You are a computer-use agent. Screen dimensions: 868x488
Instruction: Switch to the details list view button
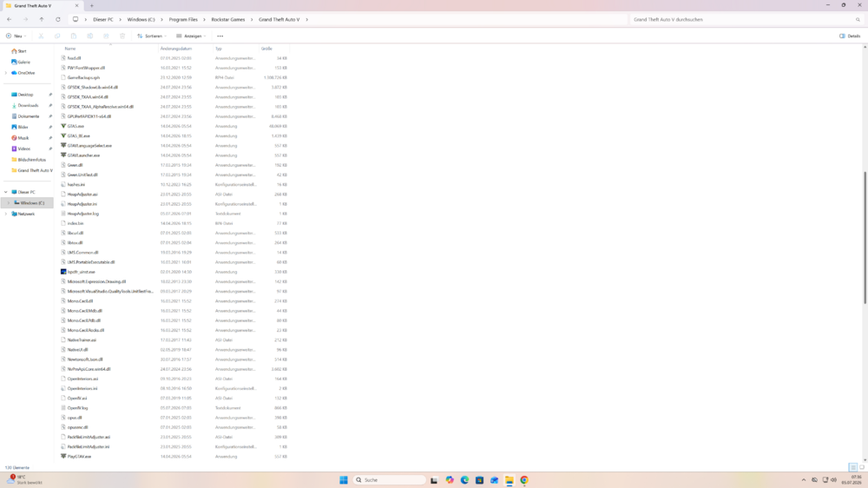click(x=853, y=467)
